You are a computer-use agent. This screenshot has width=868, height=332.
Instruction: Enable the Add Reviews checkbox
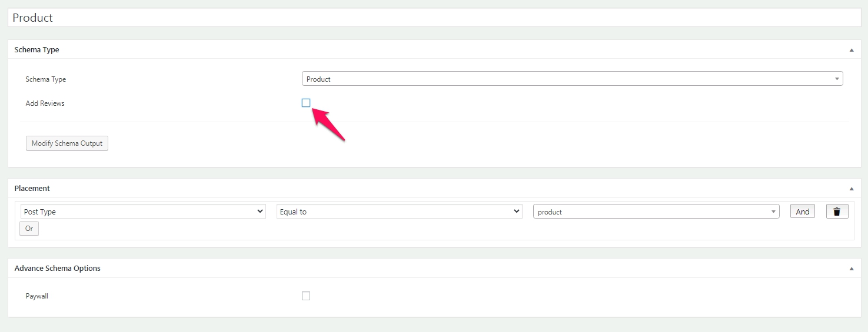(x=306, y=103)
